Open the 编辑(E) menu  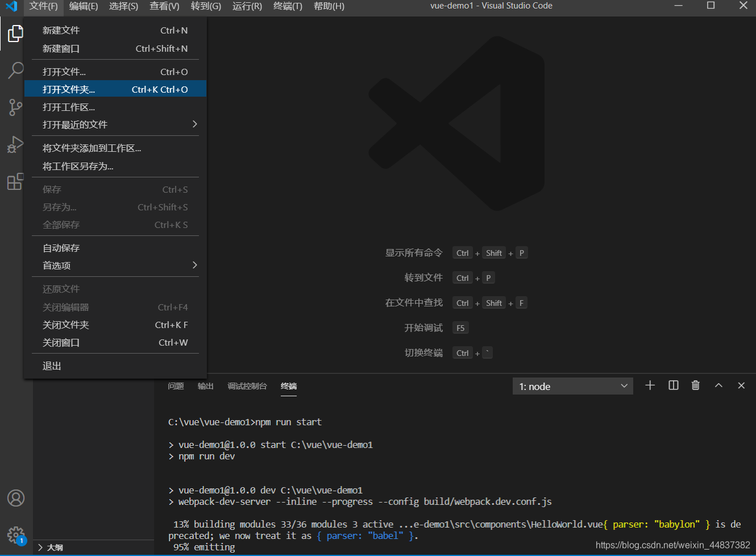tap(84, 6)
